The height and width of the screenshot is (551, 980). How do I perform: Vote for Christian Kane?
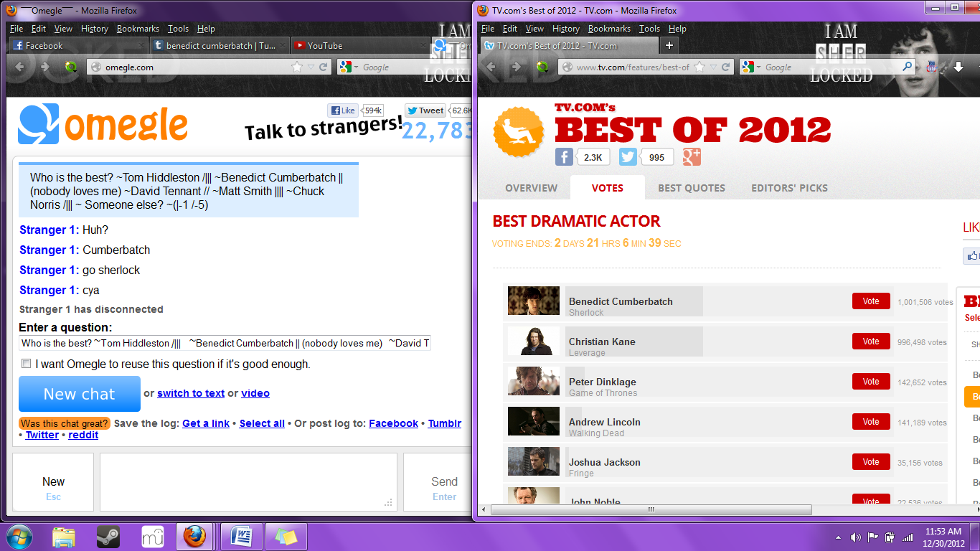click(871, 342)
